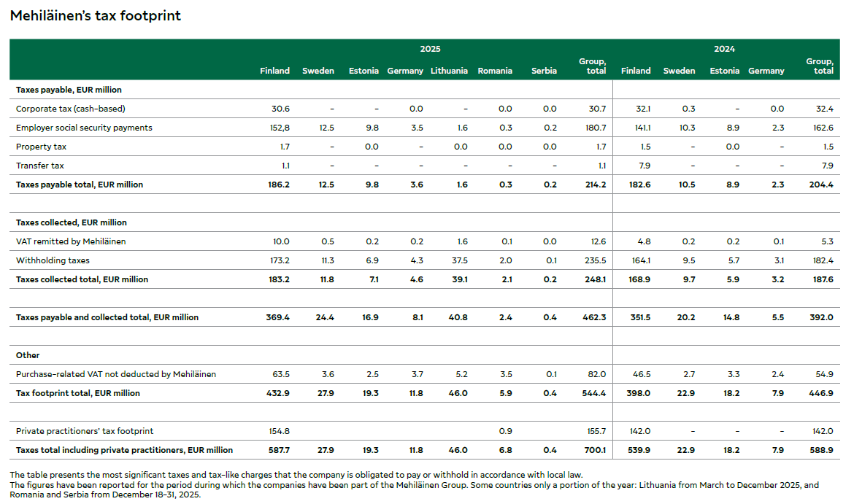Select the 2024 column group header
The height and width of the screenshot is (504, 854).
pyautogui.click(x=724, y=50)
